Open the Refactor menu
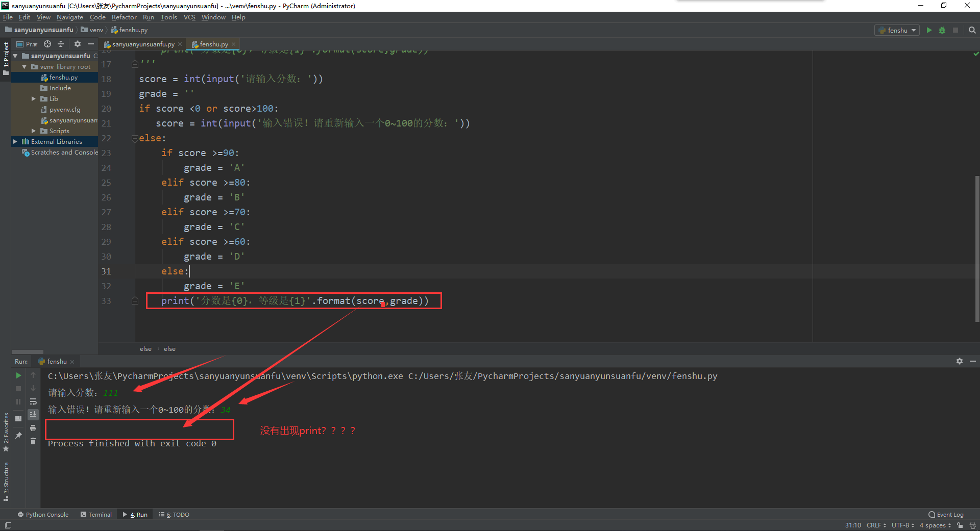The image size is (980, 531). tap(124, 17)
